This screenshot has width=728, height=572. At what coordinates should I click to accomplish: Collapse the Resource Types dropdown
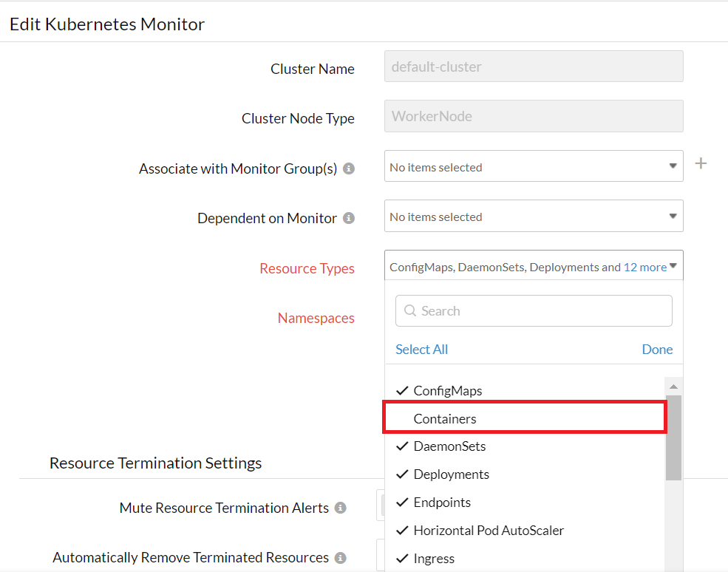point(673,267)
